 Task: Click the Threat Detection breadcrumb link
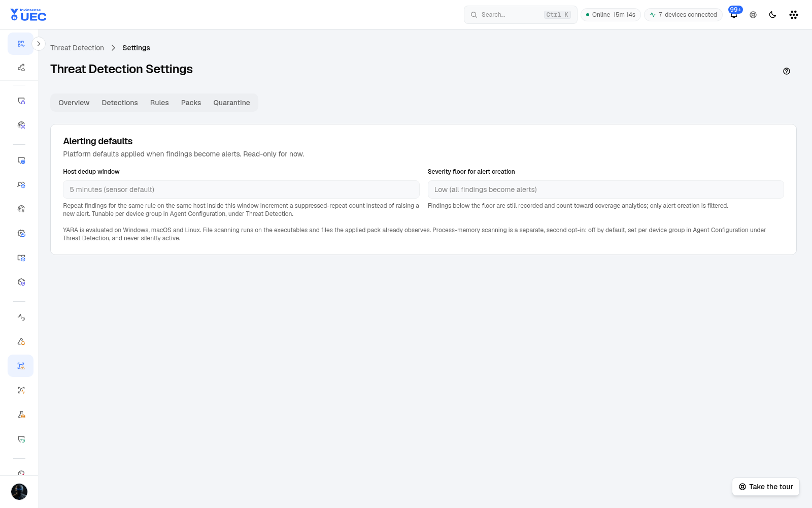(77, 48)
